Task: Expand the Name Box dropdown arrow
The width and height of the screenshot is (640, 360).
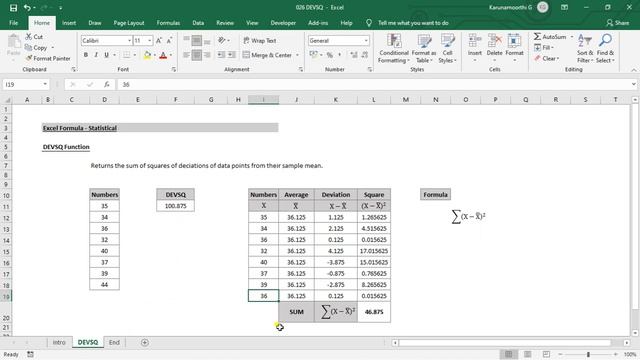Action: [45, 84]
